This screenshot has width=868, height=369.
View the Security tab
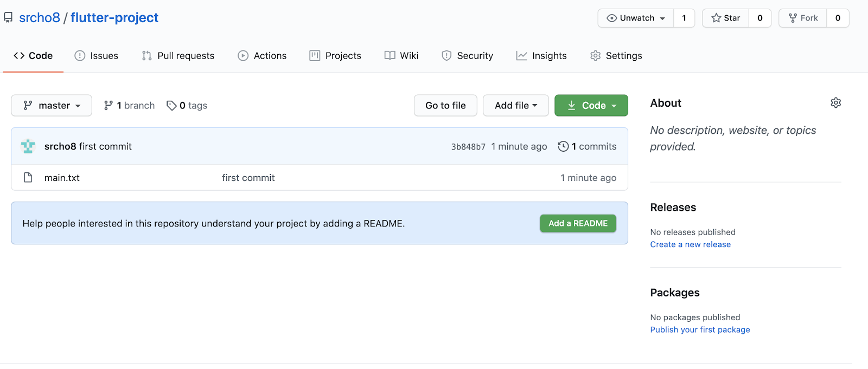(467, 55)
